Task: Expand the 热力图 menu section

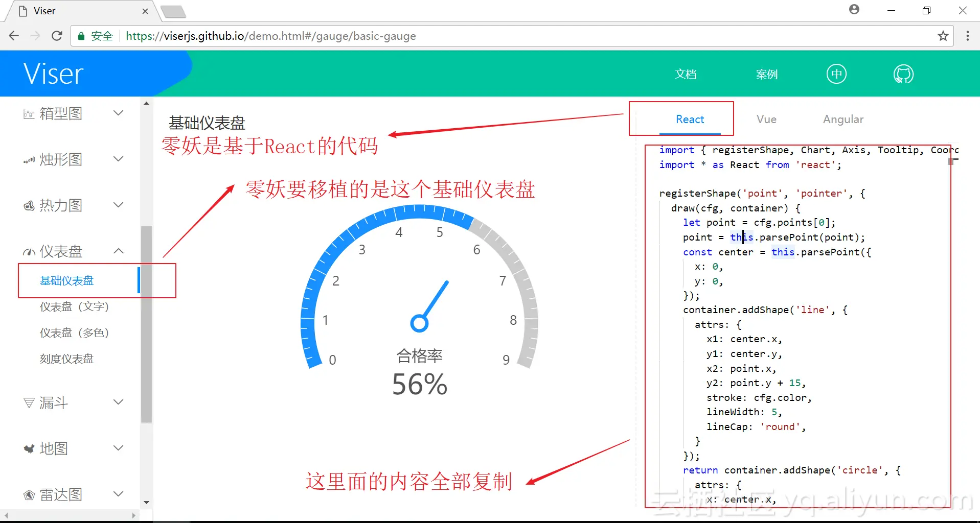Action: pos(118,205)
